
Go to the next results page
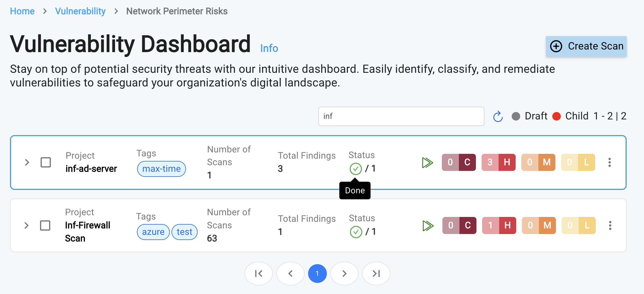tap(344, 274)
